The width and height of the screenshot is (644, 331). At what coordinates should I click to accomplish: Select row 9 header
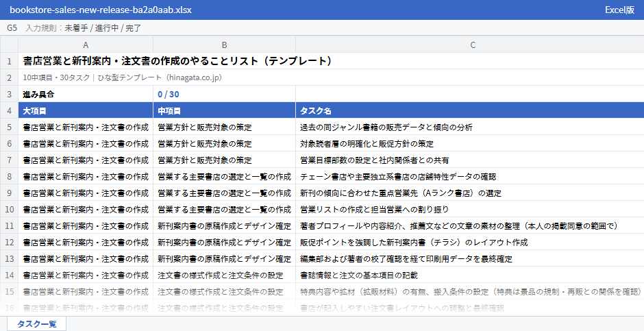[x=9, y=193]
